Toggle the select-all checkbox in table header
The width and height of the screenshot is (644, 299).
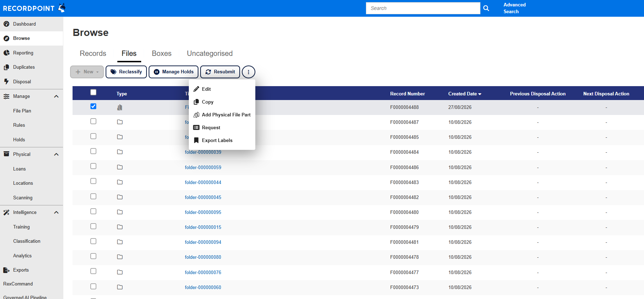pos(93,92)
